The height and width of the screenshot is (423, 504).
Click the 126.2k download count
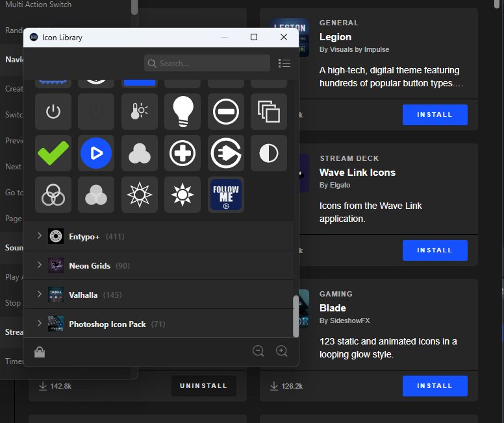click(292, 386)
